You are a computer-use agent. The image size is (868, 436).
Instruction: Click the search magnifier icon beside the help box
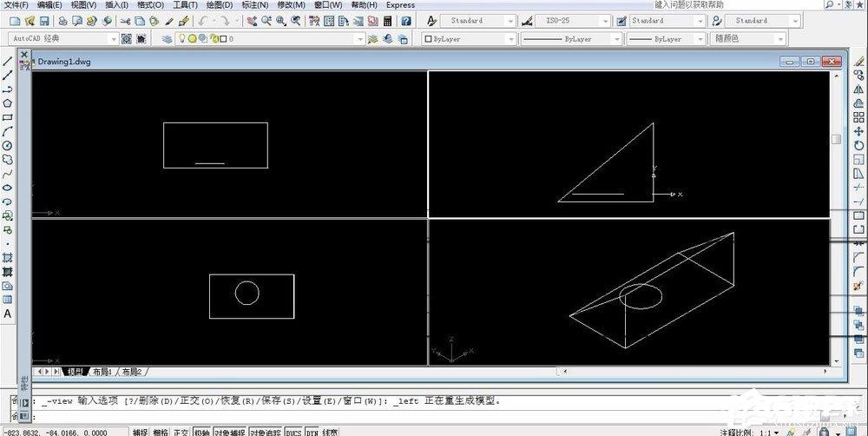click(x=829, y=4)
